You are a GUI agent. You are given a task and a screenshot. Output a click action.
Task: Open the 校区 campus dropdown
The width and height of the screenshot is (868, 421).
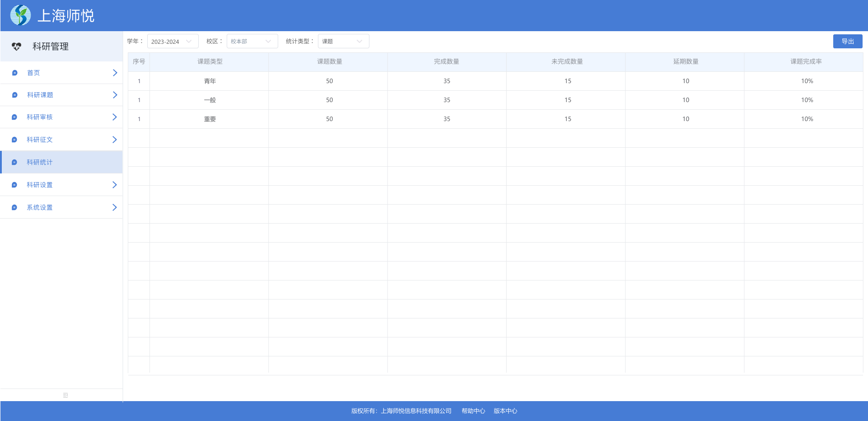[x=252, y=42]
